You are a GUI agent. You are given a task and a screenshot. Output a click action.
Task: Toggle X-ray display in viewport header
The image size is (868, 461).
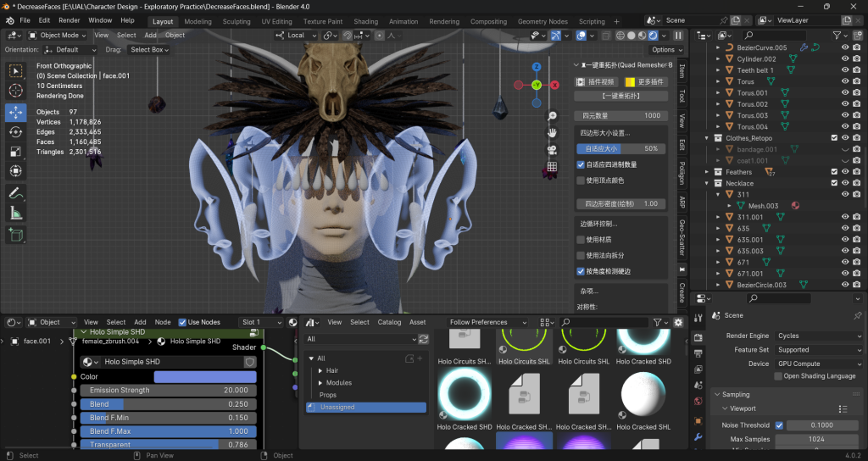point(606,36)
